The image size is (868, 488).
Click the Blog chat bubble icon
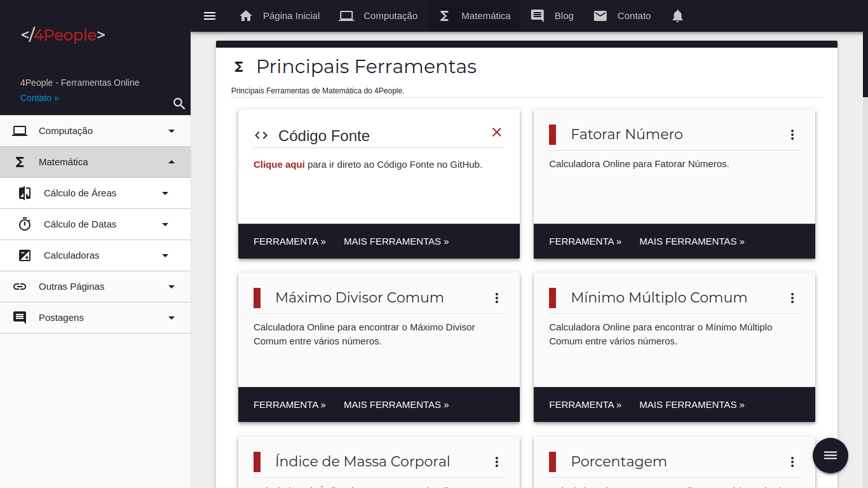(538, 16)
